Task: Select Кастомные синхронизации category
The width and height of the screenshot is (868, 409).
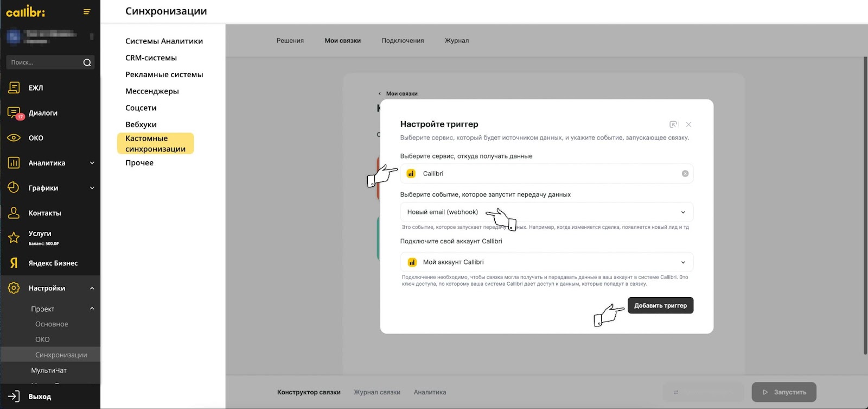Action: (155, 143)
